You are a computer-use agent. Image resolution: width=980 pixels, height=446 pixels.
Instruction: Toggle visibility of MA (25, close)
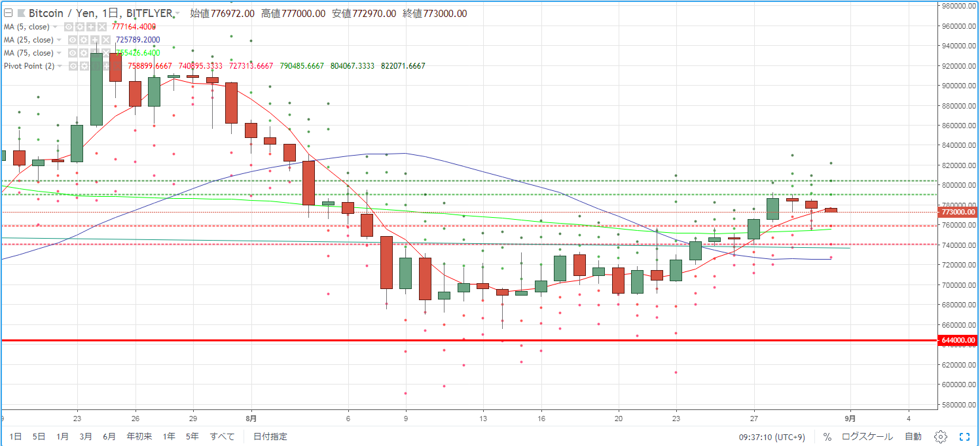(73, 40)
